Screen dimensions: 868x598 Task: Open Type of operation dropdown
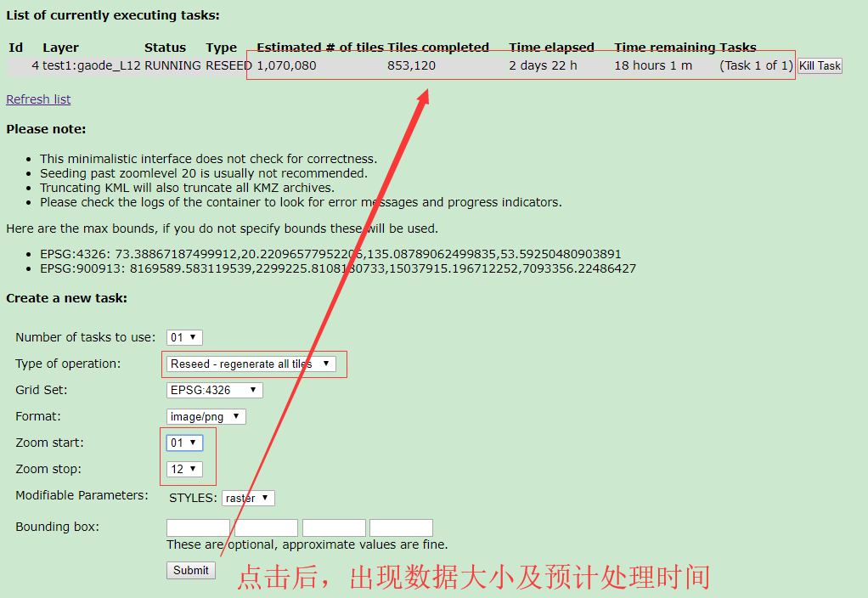251,364
